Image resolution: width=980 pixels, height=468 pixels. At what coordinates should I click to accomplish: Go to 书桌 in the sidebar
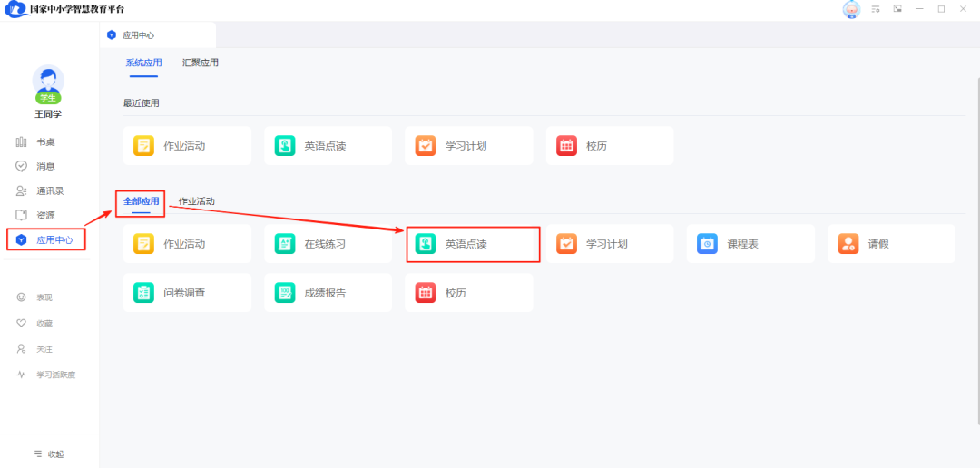pyautogui.click(x=44, y=142)
